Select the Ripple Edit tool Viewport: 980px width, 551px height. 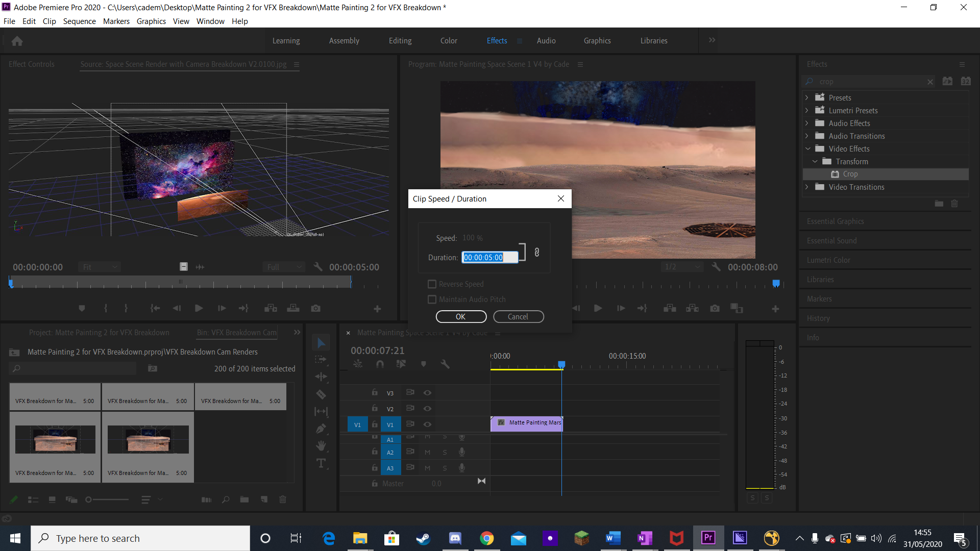click(x=321, y=377)
